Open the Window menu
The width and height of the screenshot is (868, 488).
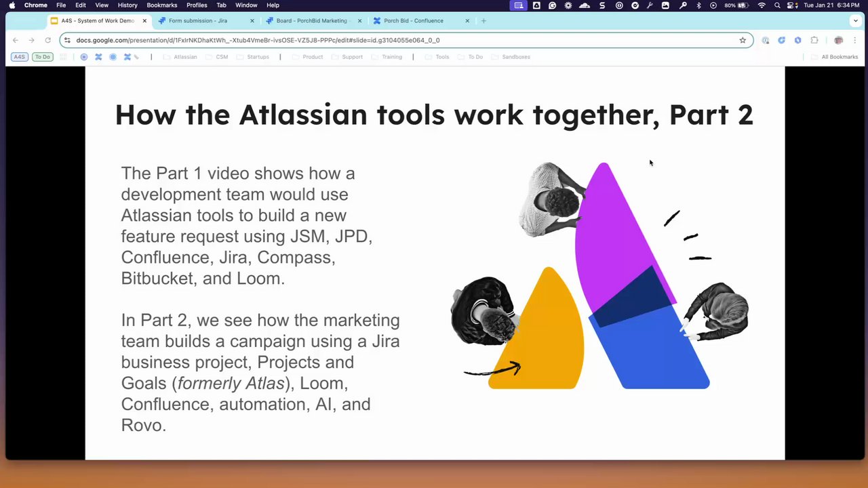coord(246,5)
